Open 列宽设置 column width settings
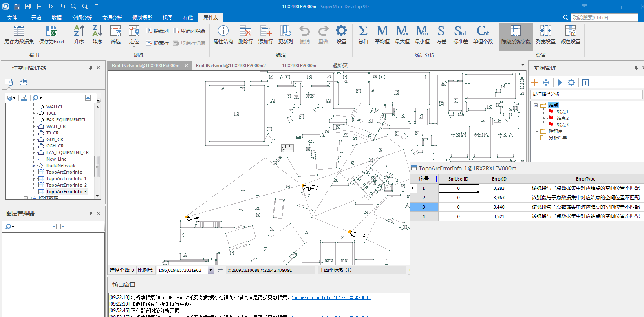Viewport: 644px width, 317px height. (x=546, y=35)
